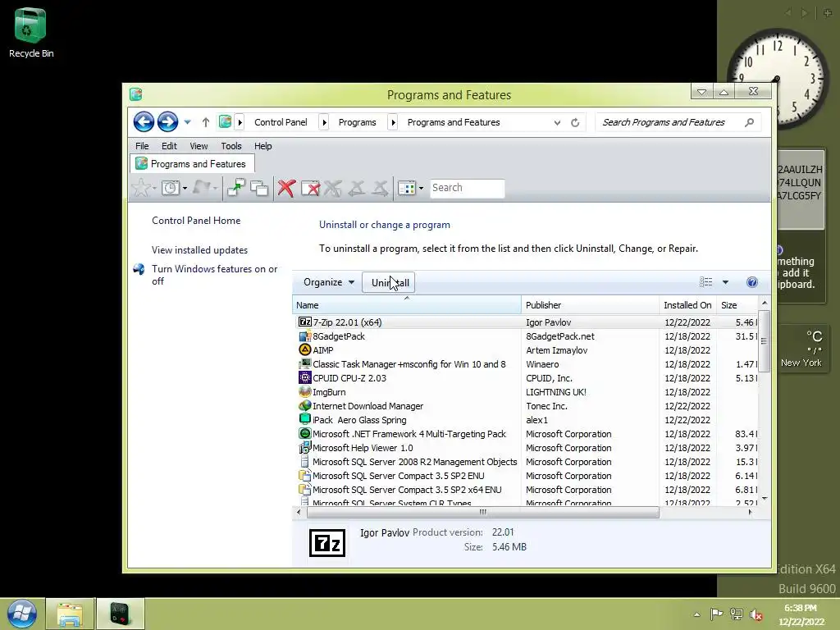Expand the chevron after Control Panel breadcrumb
The height and width of the screenshot is (630, 840).
pyautogui.click(x=324, y=123)
